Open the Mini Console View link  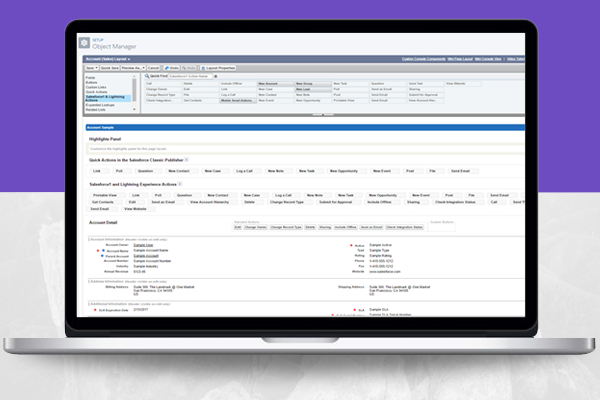(x=488, y=59)
